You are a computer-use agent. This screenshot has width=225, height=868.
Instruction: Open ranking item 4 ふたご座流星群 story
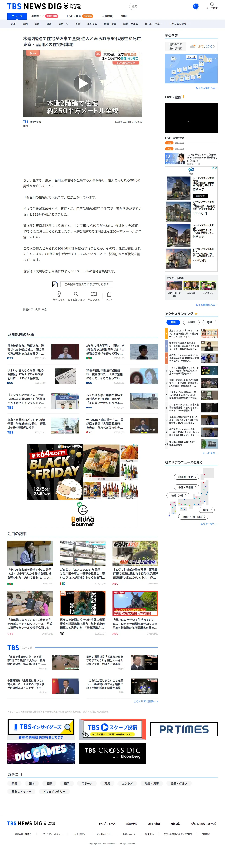pyautogui.click(x=191, y=371)
